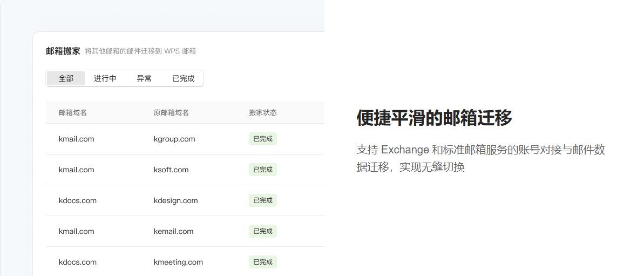Viewport: 644px width, 276px height.
Task: Click 已完成 status badge in kemail.com row
Action: [x=263, y=231]
